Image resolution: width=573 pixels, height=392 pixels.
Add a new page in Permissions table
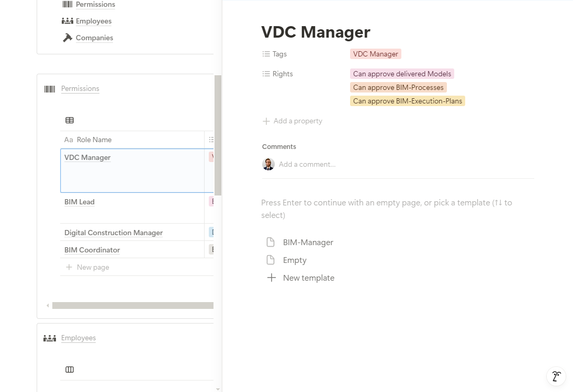pyautogui.click(x=93, y=268)
